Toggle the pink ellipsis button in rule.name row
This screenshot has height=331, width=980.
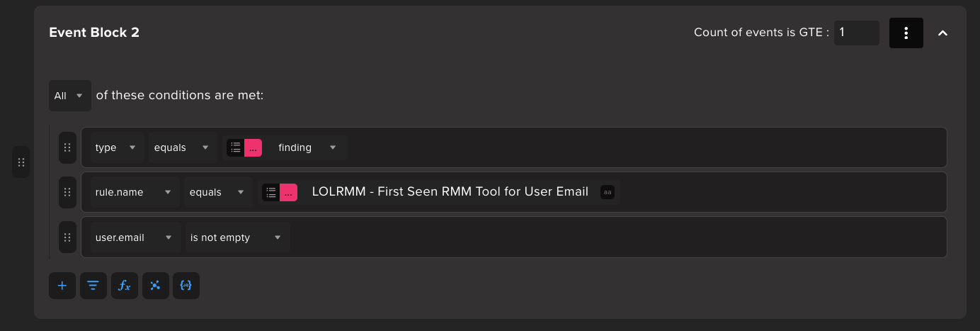click(x=288, y=192)
